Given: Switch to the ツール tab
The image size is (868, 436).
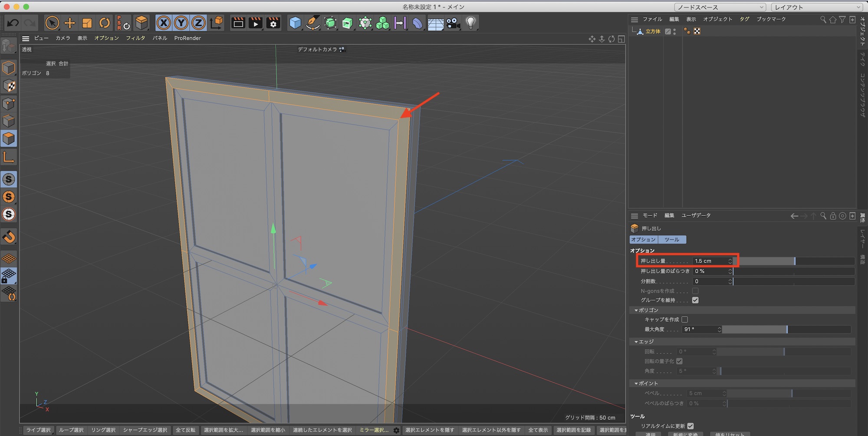Looking at the screenshot, I should [672, 240].
